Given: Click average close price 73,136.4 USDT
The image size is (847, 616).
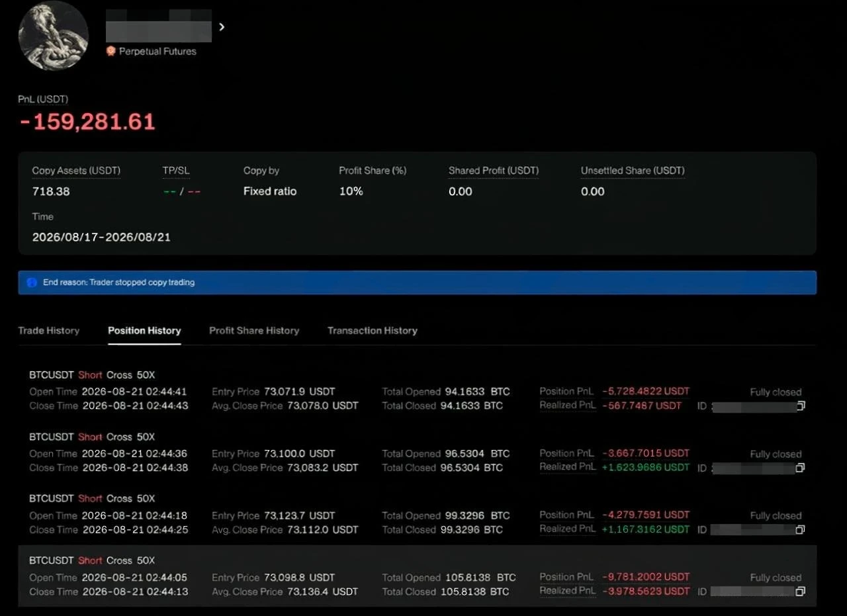Looking at the screenshot, I should pyautogui.click(x=323, y=592).
